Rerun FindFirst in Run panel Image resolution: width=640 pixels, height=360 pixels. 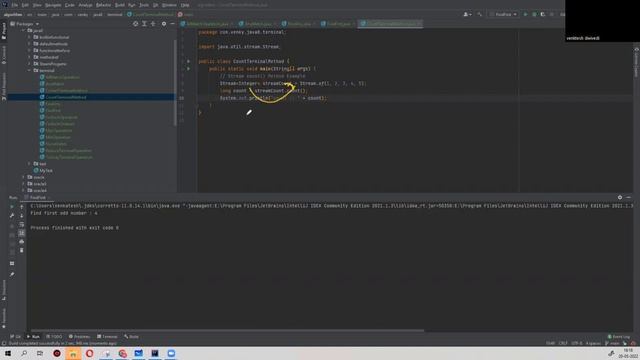[12, 207]
